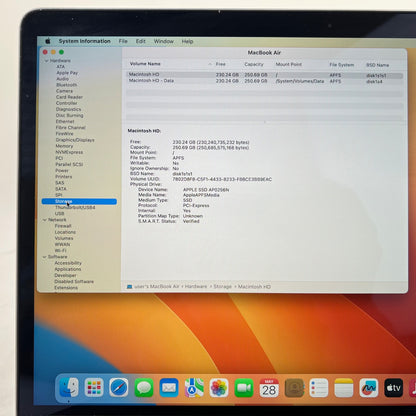Open Maps app in Dock

pos(194,388)
